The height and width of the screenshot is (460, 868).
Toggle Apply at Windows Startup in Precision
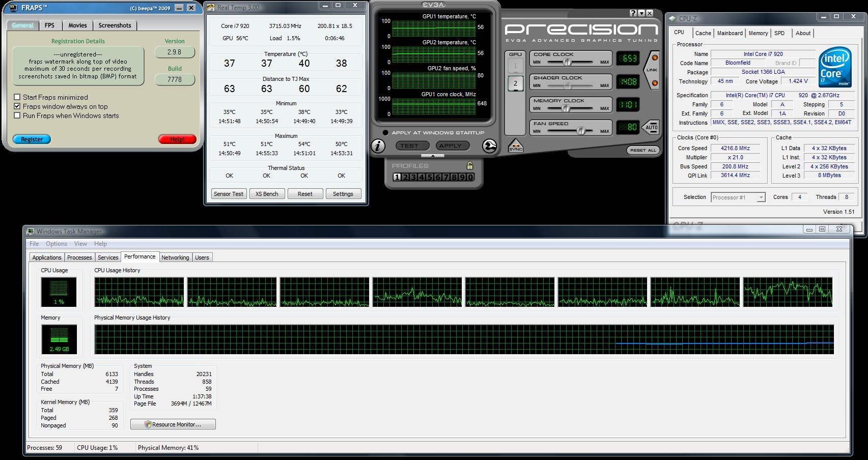(x=385, y=133)
